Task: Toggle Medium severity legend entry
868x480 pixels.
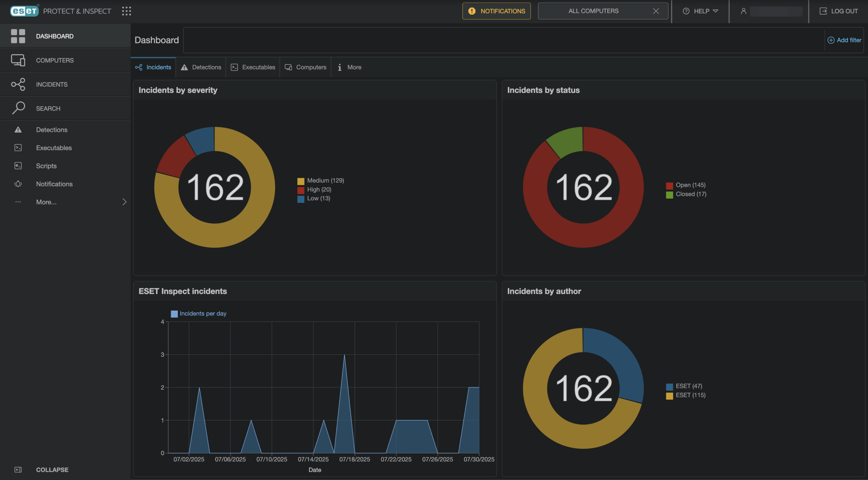Action: click(321, 180)
